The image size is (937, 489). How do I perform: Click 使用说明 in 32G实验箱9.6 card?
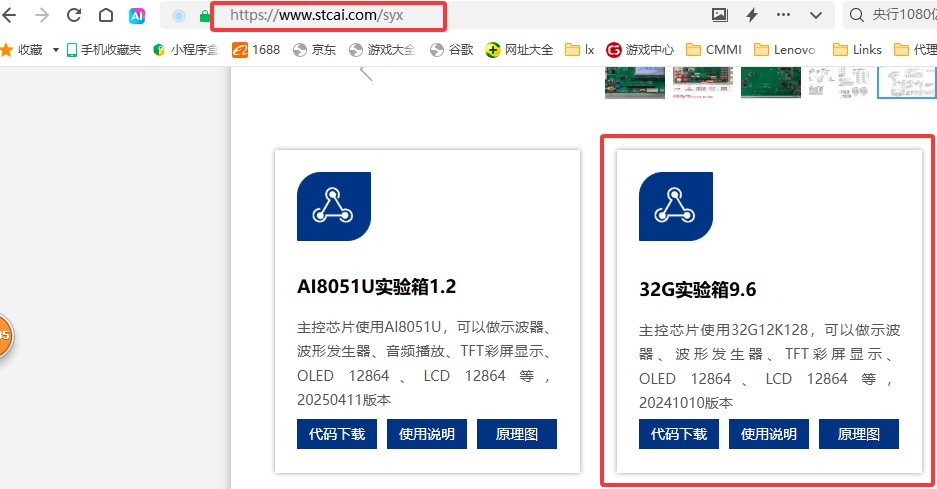click(768, 434)
